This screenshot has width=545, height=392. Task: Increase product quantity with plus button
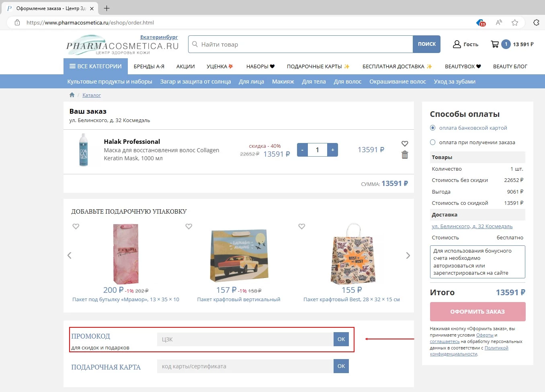tap(332, 150)
